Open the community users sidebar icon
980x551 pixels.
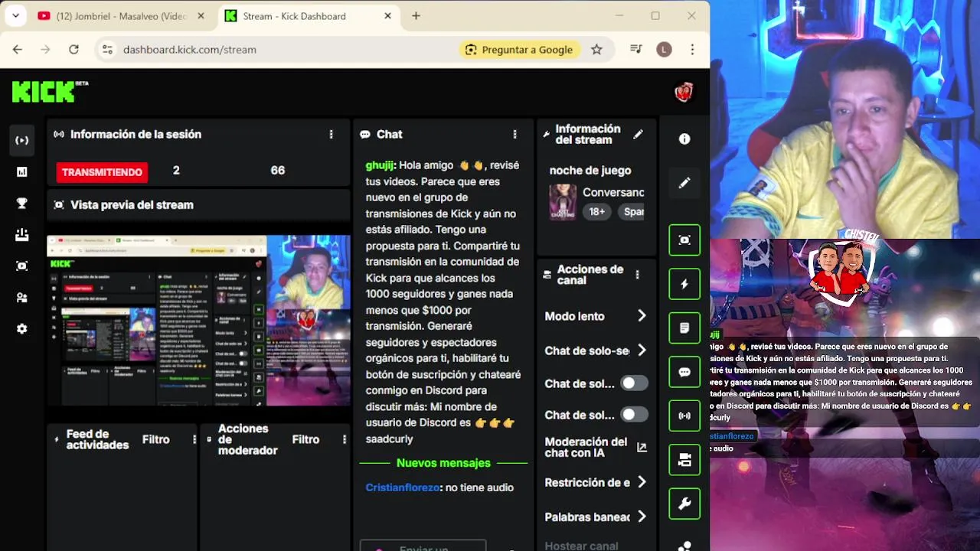(x=22, y=297)
